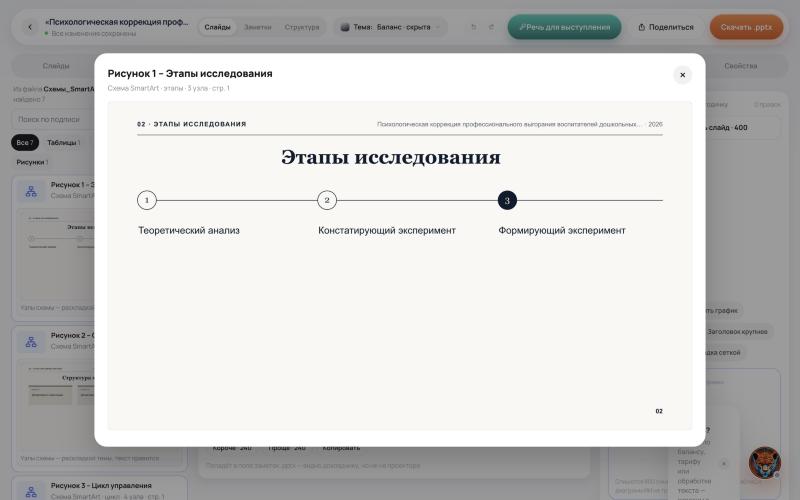Image resolution: width=800 pixels, height=500 pixels.
Task: Click step circle 1 on the slide preview
Action: pyautogui.click(x=147, y=200)
